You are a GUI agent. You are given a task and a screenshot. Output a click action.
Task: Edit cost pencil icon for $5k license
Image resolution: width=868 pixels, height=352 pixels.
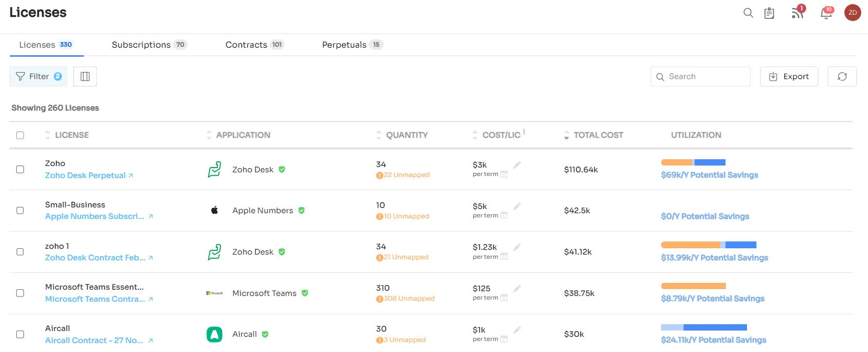coord(517,206)
